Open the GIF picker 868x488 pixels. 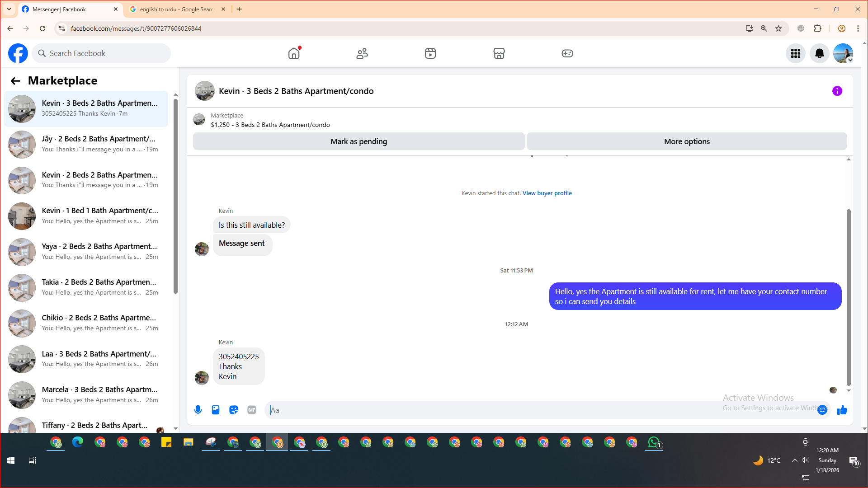(252, 410)
